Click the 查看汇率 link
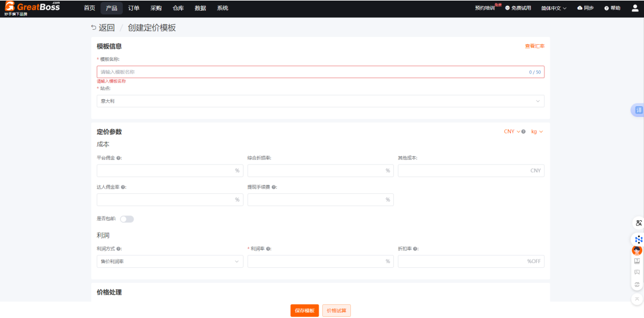This screenshot has height=318, width=644. click(x=534, y=46)
